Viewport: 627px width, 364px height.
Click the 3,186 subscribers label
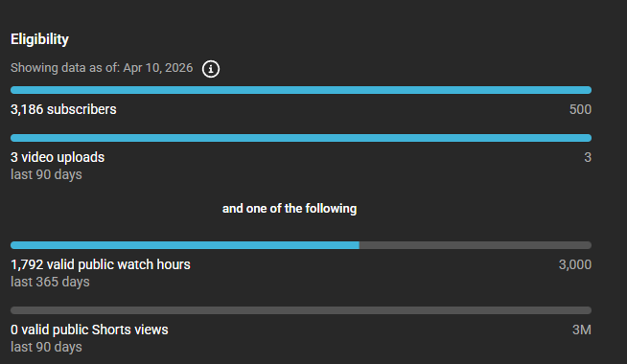[63, 109]
